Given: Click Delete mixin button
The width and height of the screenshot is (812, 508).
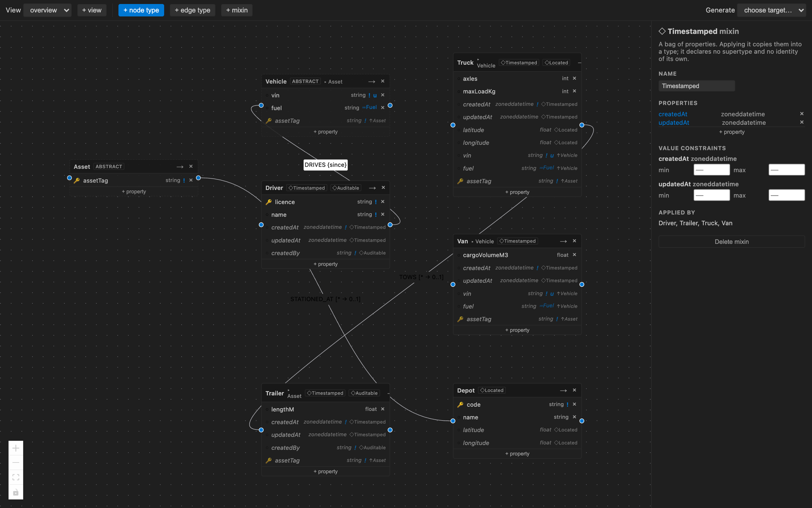Looking at the screenshot, I should pos(732,242).
